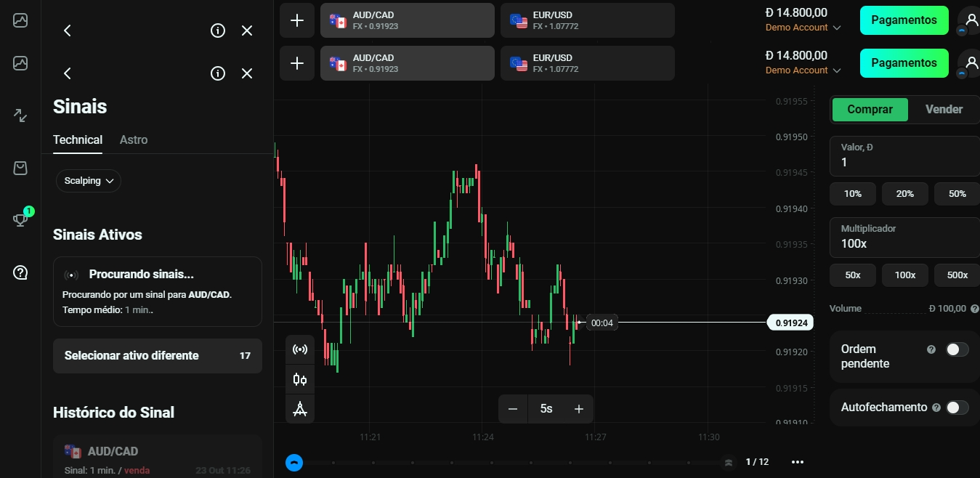Open the drawing tools compass icon
Screen dimensions: 980x478
pos(300,408)
